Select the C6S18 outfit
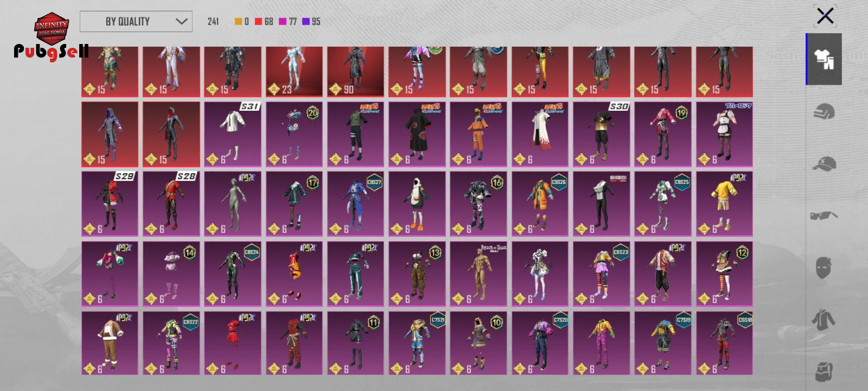This screenshot has height=391, width=868. 724,343
